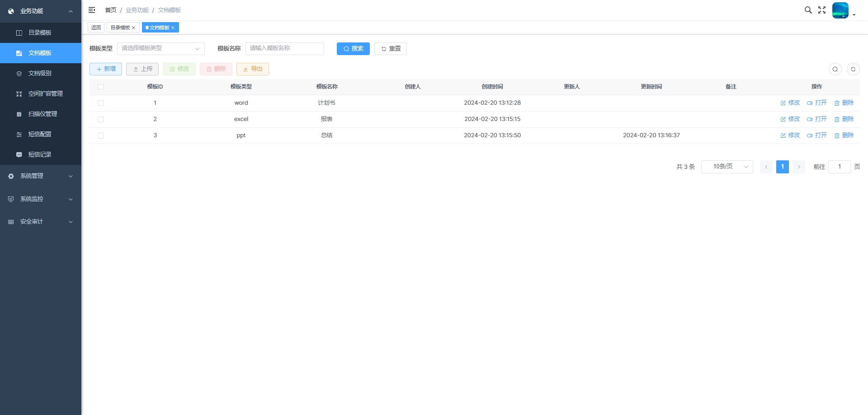Tick the checkbox for the ppt row
This screenshot has width=868, height=415.
click(100, 135)
